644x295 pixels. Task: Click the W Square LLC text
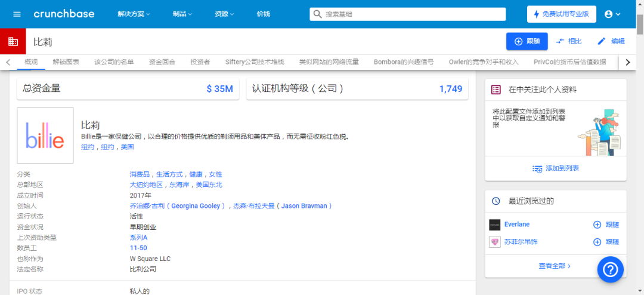[150, 259]
